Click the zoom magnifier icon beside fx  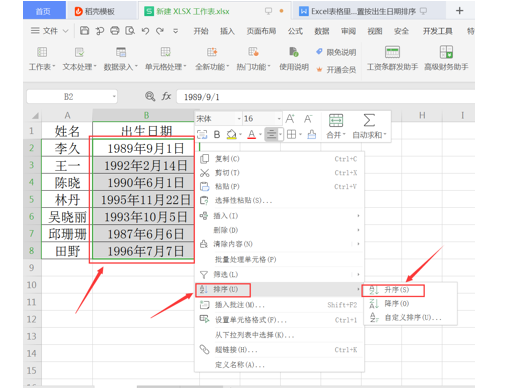point(150,97)
